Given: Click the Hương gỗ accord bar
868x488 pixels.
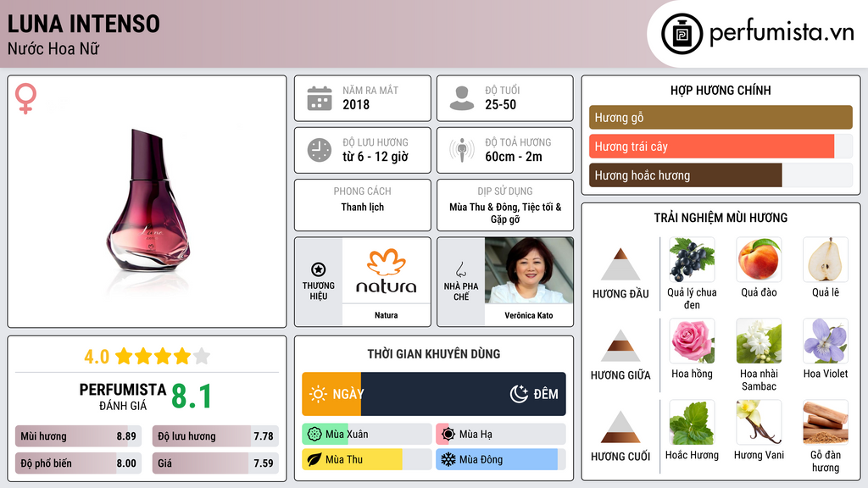Looking at the screenshot, I should click(721, 117).
